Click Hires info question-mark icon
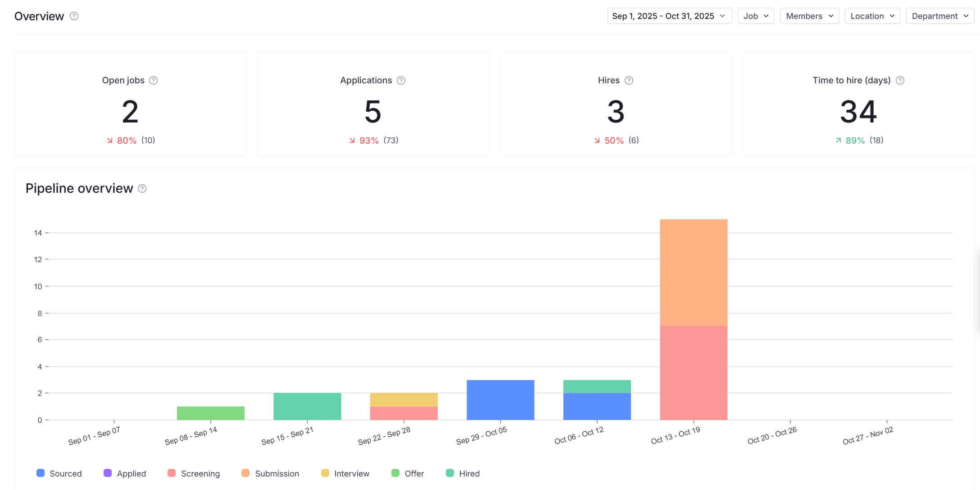980x490 pixels. tap(629, 81)
